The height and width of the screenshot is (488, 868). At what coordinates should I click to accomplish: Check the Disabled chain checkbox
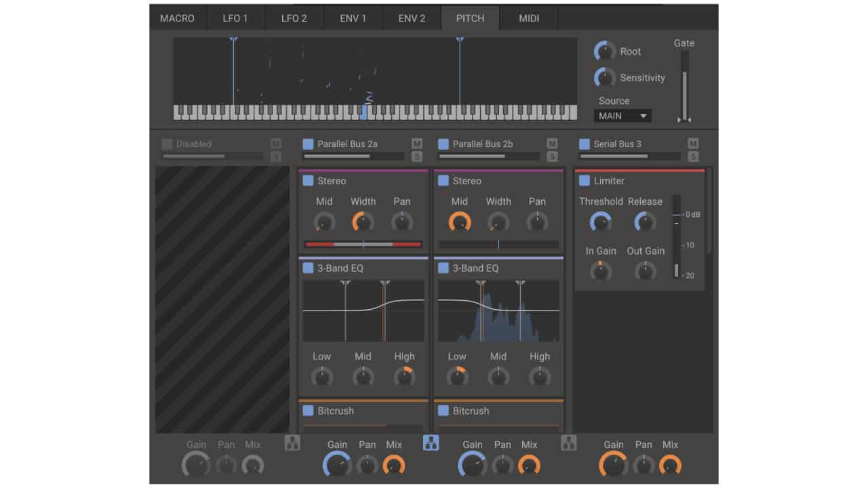point(165,144)
